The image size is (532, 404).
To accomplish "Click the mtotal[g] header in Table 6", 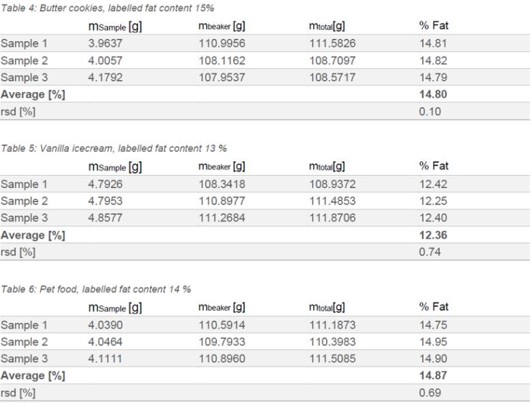I will pos(327,307).
